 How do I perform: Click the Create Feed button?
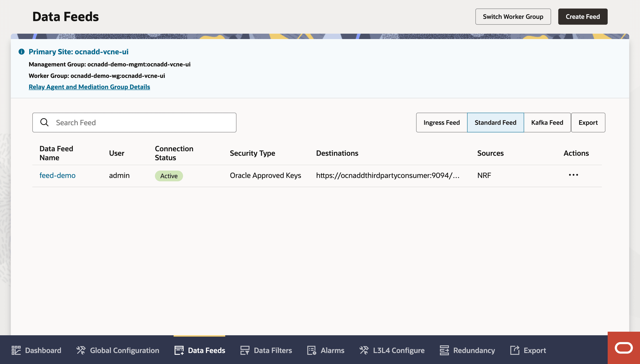pyautogui.click(x=583, y=17)
